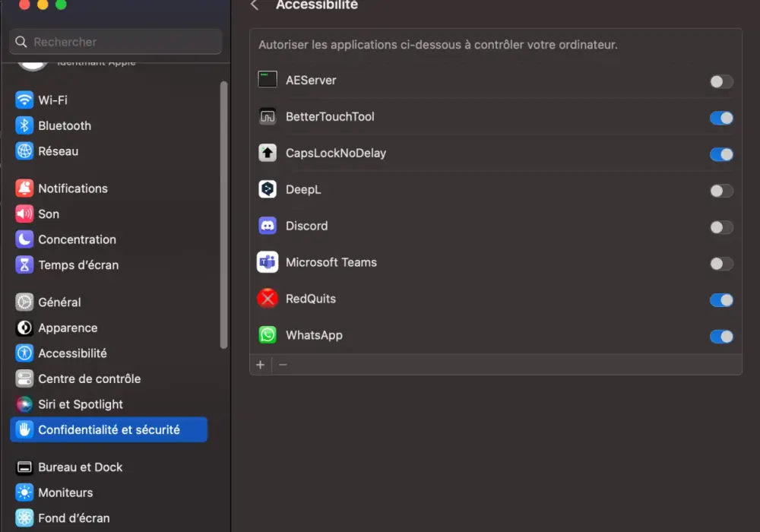Select the CapsLockNoDelay row label
760x532 pixels.
click(x=336, y=153)
